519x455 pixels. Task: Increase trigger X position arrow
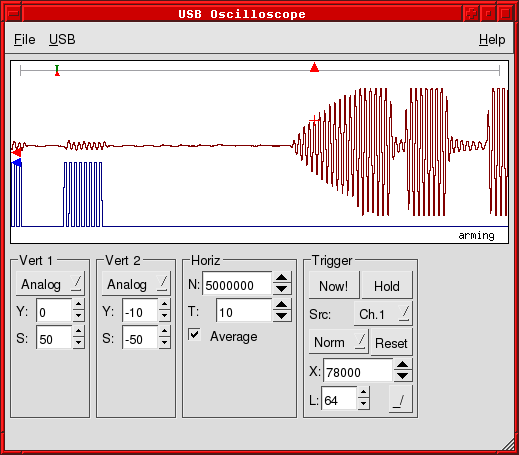tap(403, 364)
